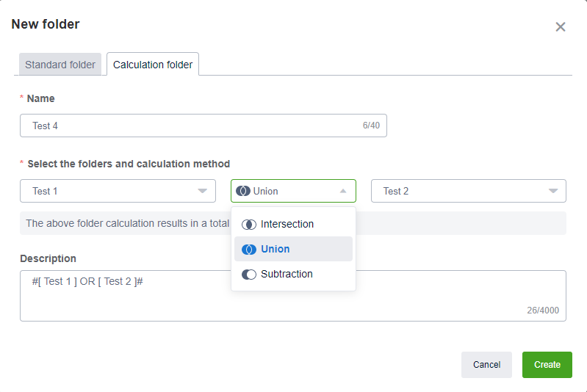
Task: Expand the Test 1 folder dropdown
Action: (202, 192)
